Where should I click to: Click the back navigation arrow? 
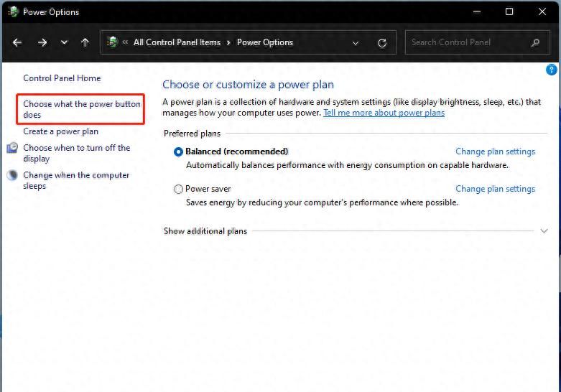tap(17, 42)
